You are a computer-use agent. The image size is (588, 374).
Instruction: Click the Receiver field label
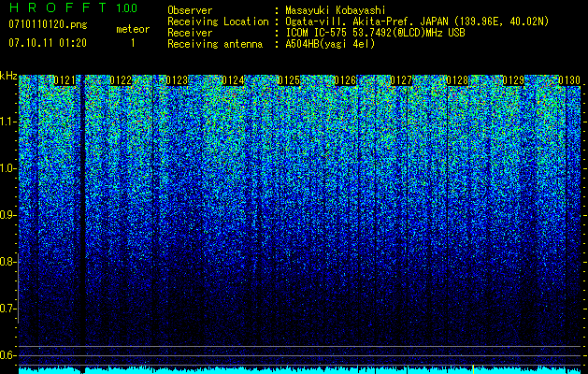190,33
